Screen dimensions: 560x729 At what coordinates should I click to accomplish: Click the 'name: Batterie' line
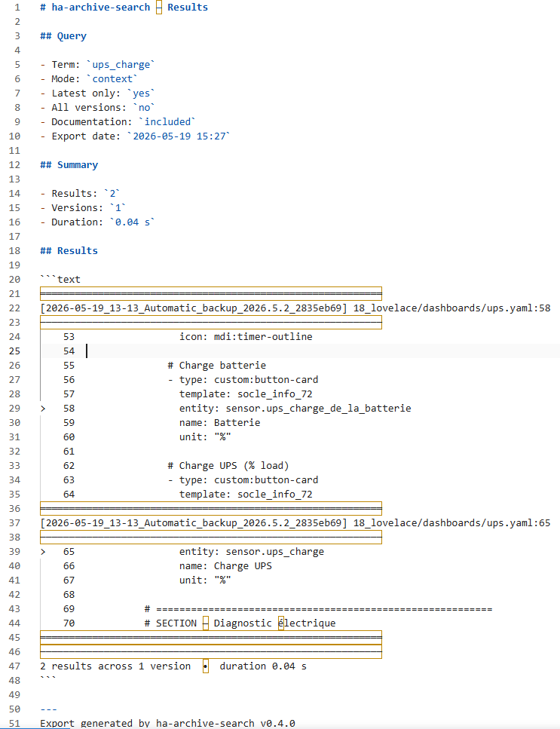pyautogui.click(x=220, y=423)
